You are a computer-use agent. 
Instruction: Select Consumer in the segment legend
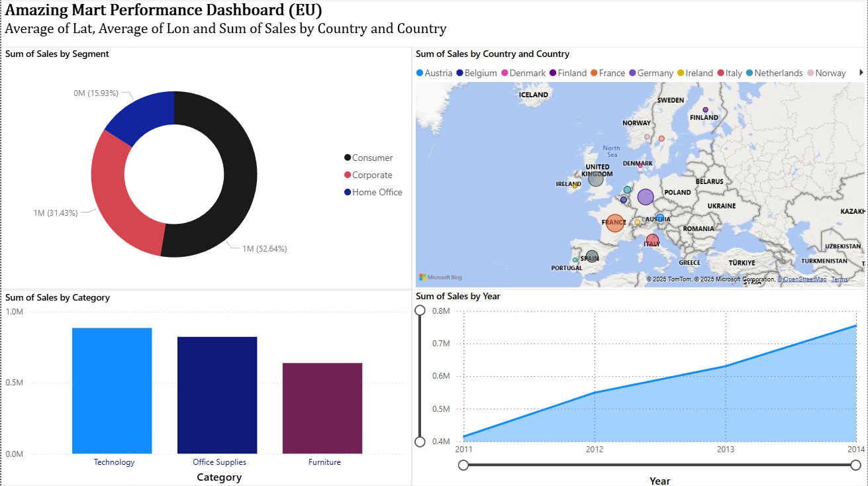[x=369, y=158]
